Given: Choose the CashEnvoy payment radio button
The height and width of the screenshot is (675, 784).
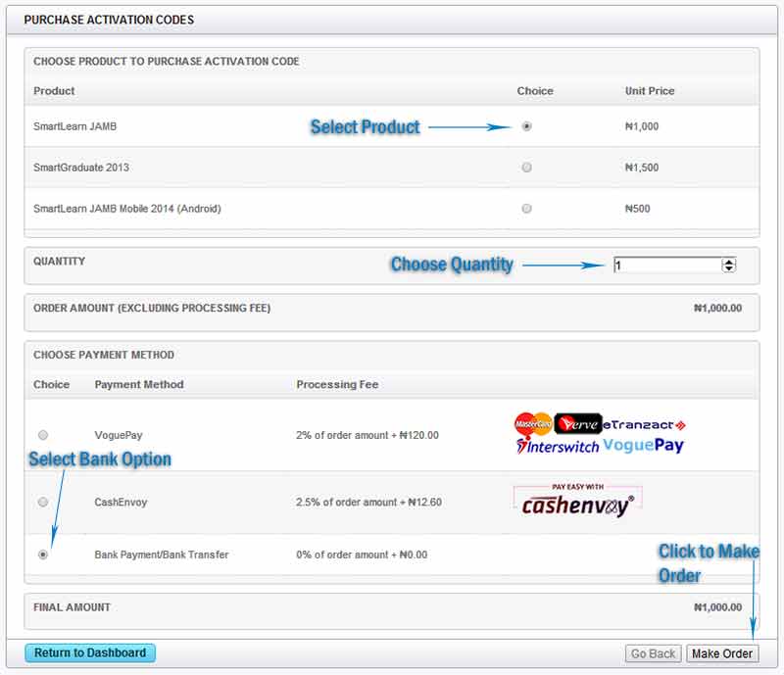Looking at the screenshot, I should [43, 502].
